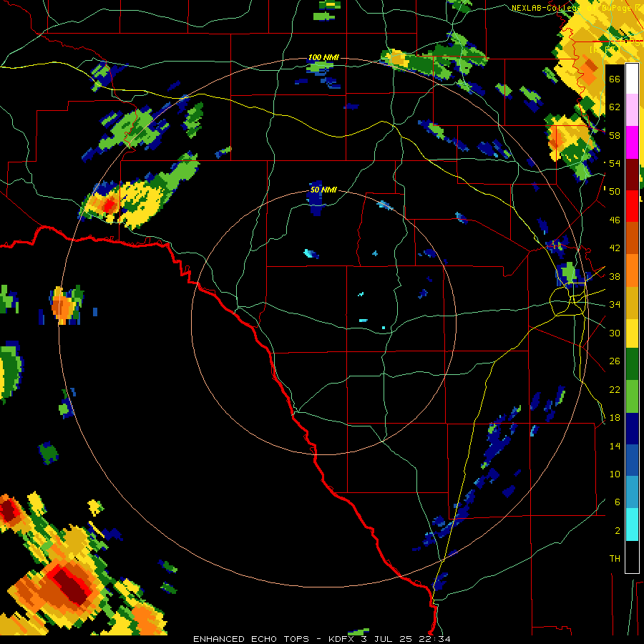Click the "38" value on the color scale
644x644 pixels.
point(615,276)
